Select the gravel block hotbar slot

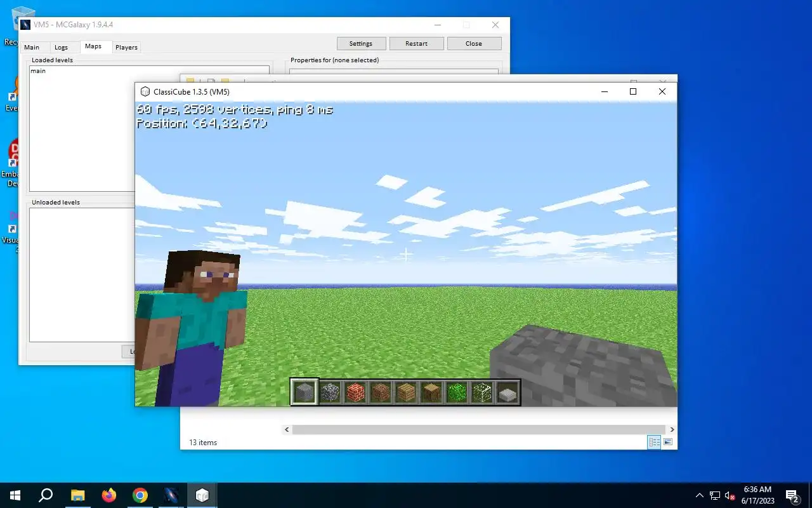pos(330,392)
